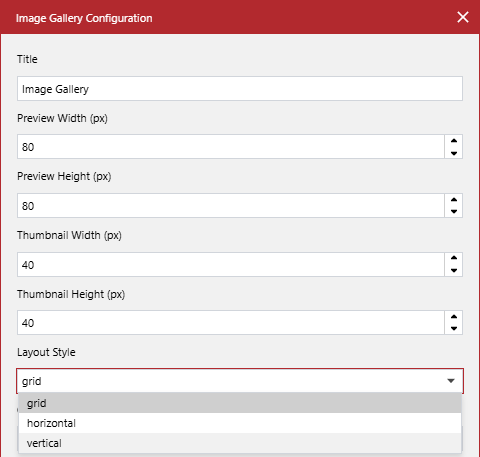The image size is (480, 457).
Task: Choose vertical layout style option
Action: (240, 443)
